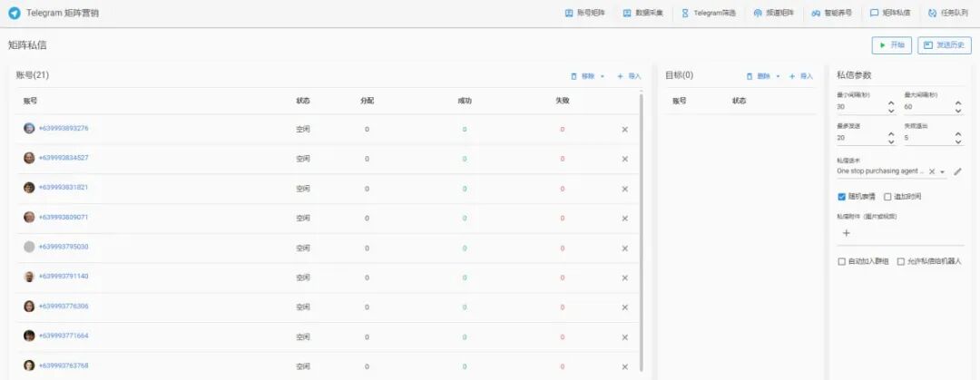
Task: Remove account +639993893276 with its X icon
Action: (x=624, y=130)
